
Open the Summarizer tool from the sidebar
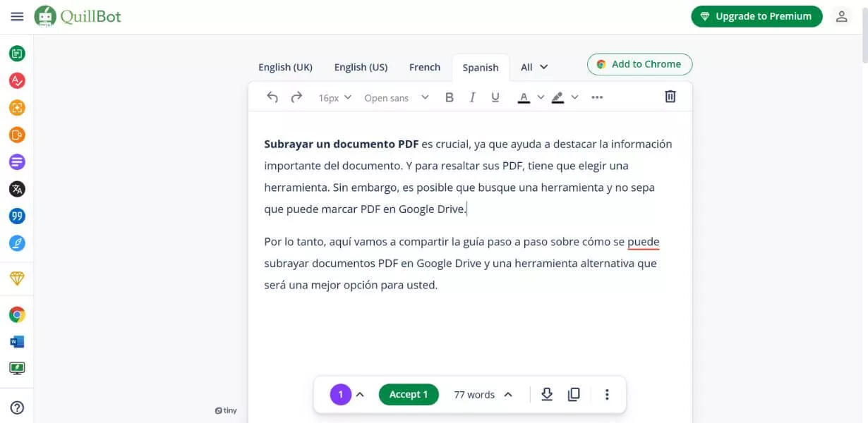(16, 161)
